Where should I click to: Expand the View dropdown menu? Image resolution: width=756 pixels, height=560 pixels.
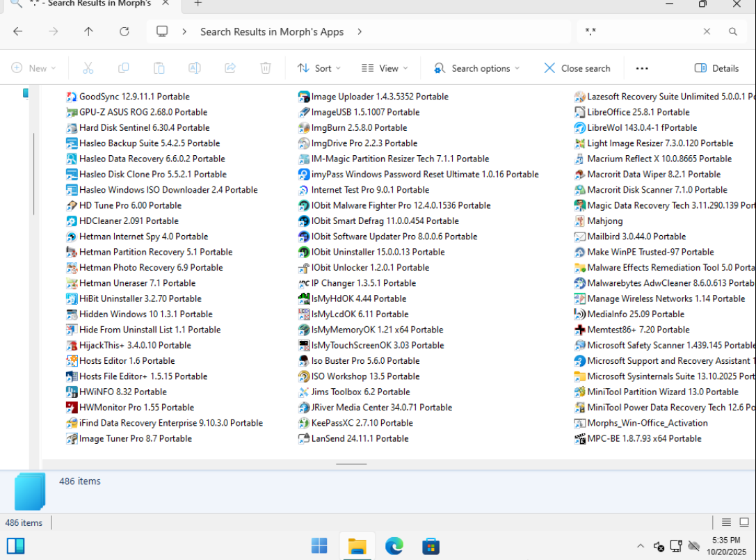pos(385,68)
